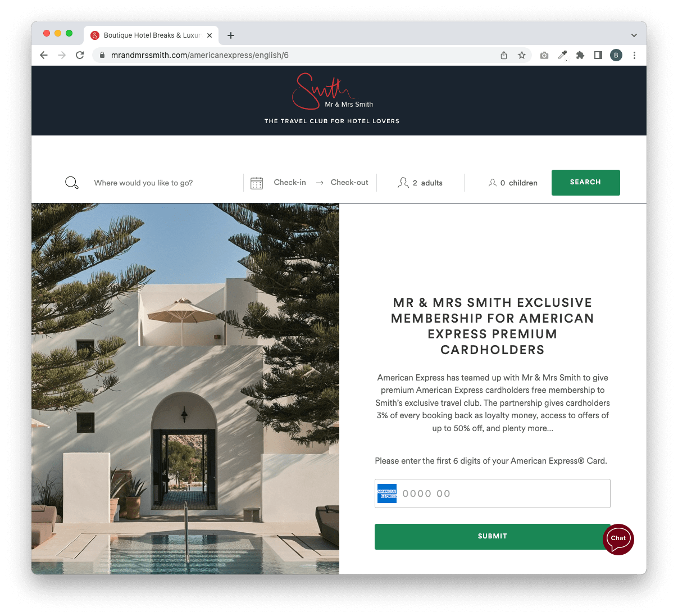Click the share icon in address bar

504,55
